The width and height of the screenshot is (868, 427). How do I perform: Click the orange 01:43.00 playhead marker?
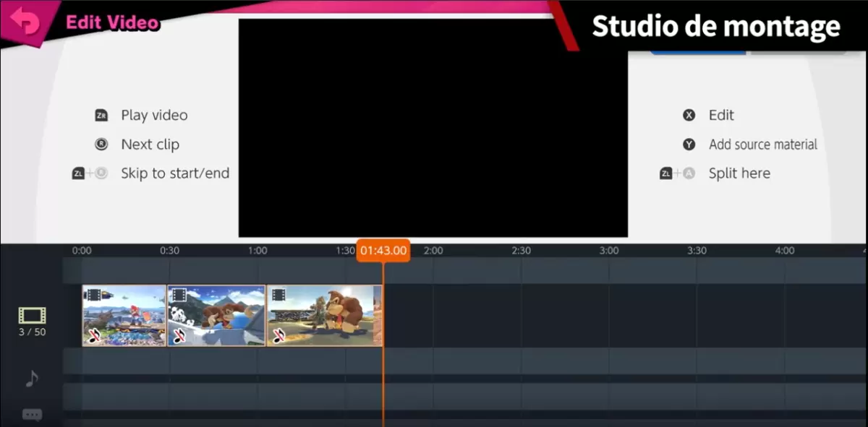tap(383, 251)
